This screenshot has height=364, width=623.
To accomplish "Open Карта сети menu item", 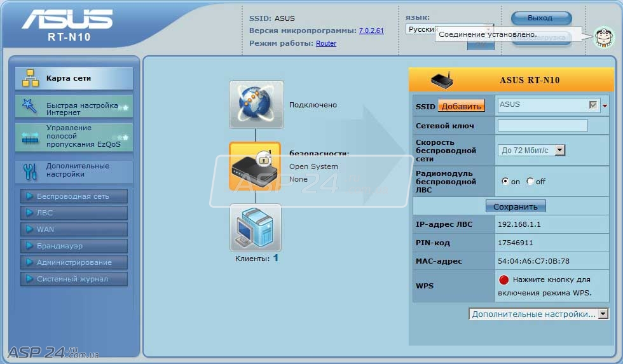I will 74,78.
